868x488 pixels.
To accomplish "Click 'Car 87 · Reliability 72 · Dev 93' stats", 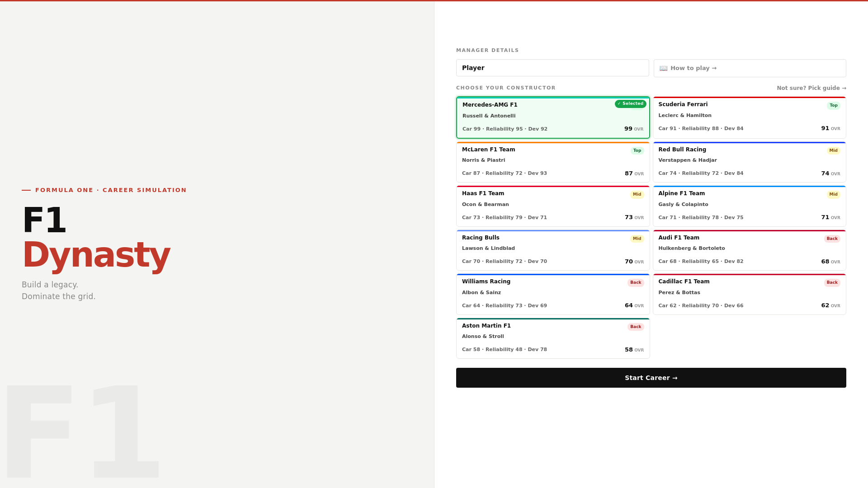I will pyautogui.click(x=504, y=174).
